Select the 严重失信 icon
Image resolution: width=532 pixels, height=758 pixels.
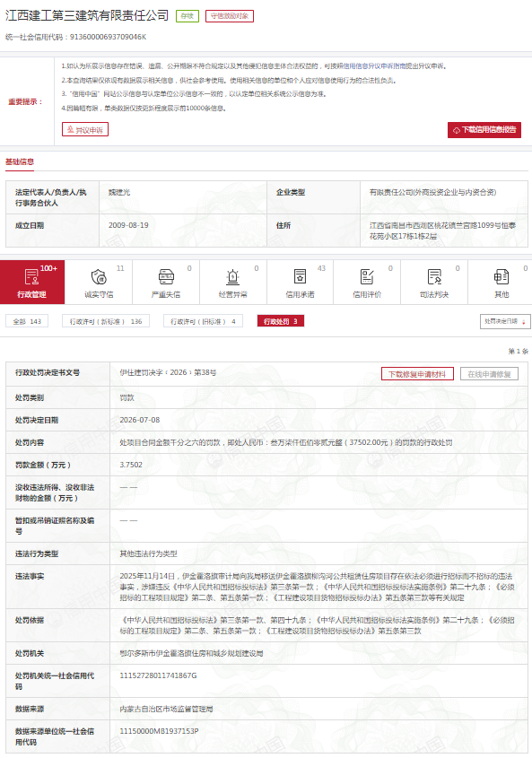(x=166, y=277)
